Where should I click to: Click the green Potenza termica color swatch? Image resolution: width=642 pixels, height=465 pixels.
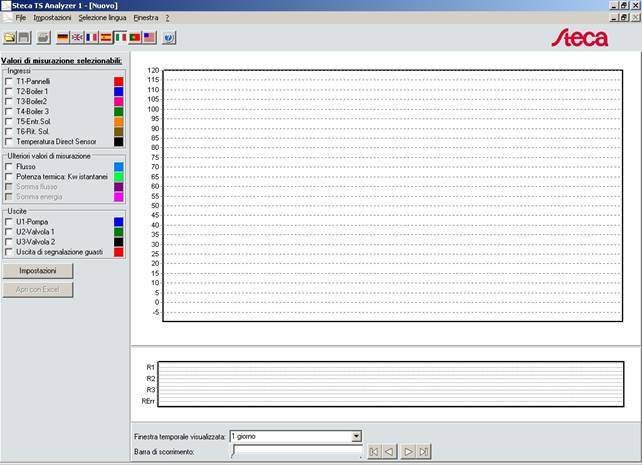[118, 177]
